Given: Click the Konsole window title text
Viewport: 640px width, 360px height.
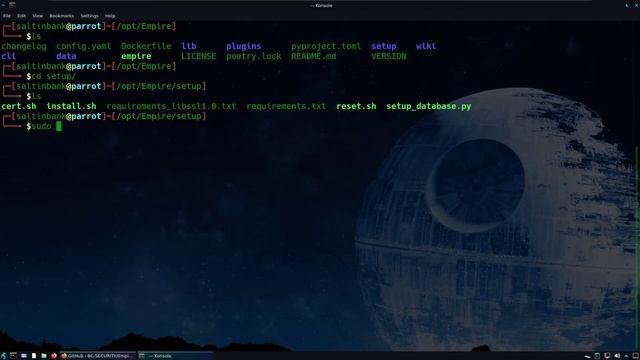Looking at the screenshot, I should coord(321,5).
